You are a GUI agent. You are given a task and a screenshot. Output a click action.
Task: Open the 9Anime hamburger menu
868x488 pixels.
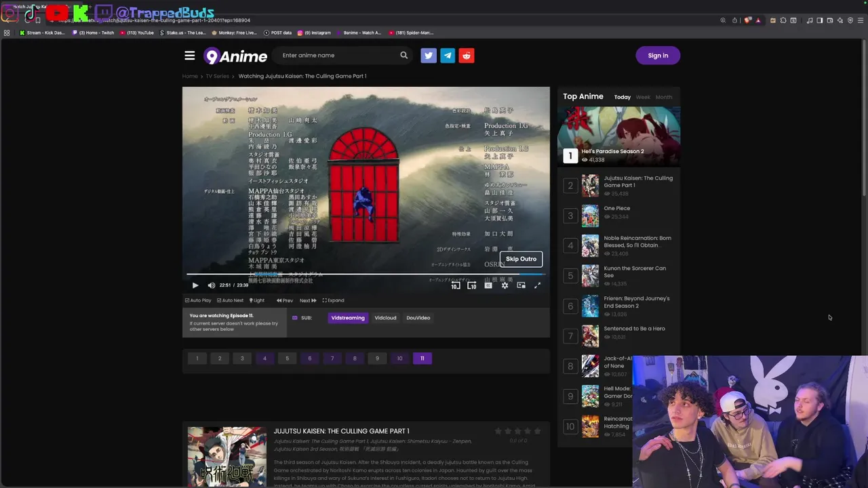190,56
